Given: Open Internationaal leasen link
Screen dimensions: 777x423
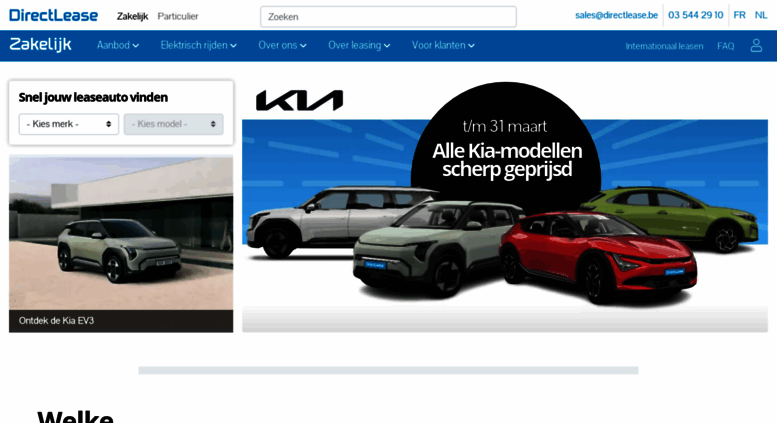Looking at the screenshot, I should 664,46.
